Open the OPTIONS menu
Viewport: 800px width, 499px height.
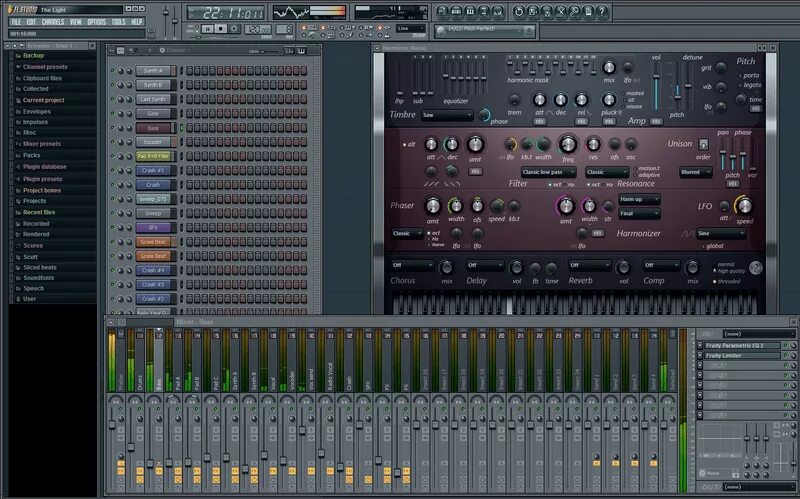tap(96, 22)
